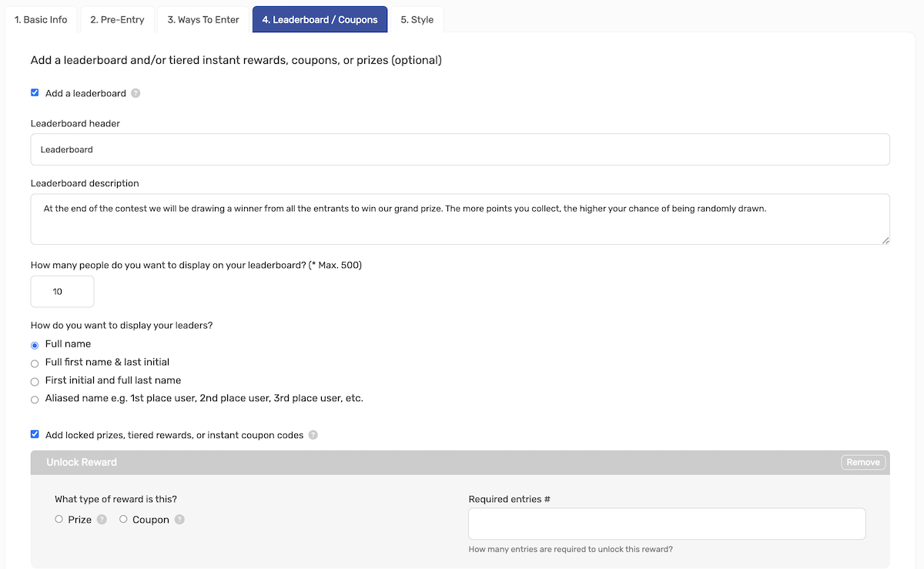924x569 pixels.
Task: Switch to the Basic Info tab
Action: (41, 19)
